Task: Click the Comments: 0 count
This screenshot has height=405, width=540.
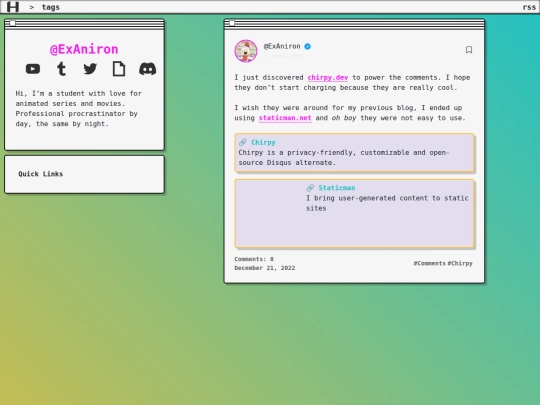Action: (254, 259)
